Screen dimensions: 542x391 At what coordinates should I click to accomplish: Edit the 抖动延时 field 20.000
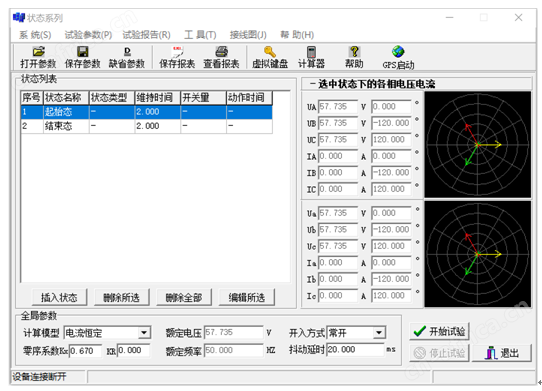(355, 350)
